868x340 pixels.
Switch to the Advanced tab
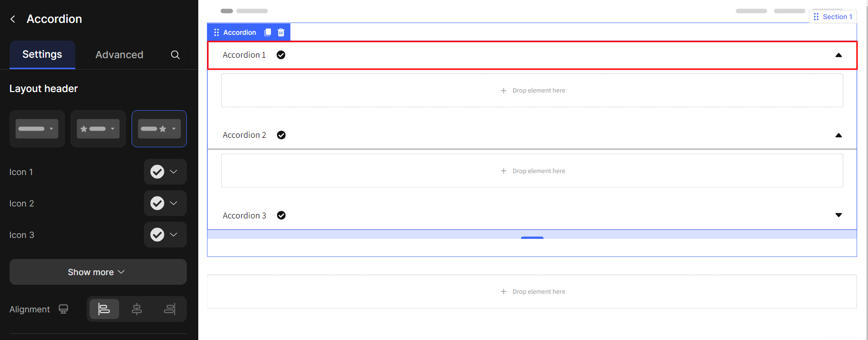119,55
